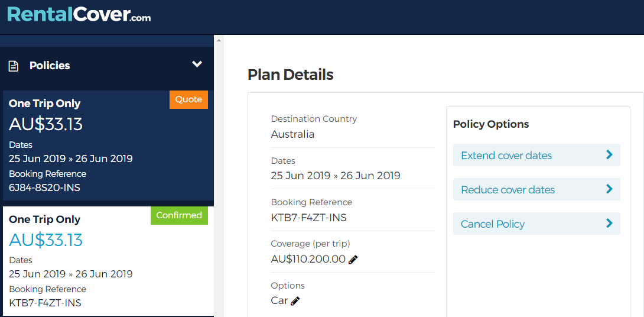Click the AU$110,200.00 coverage value
The width and height of the screenshot is (644, 317).
coord(308,260)
